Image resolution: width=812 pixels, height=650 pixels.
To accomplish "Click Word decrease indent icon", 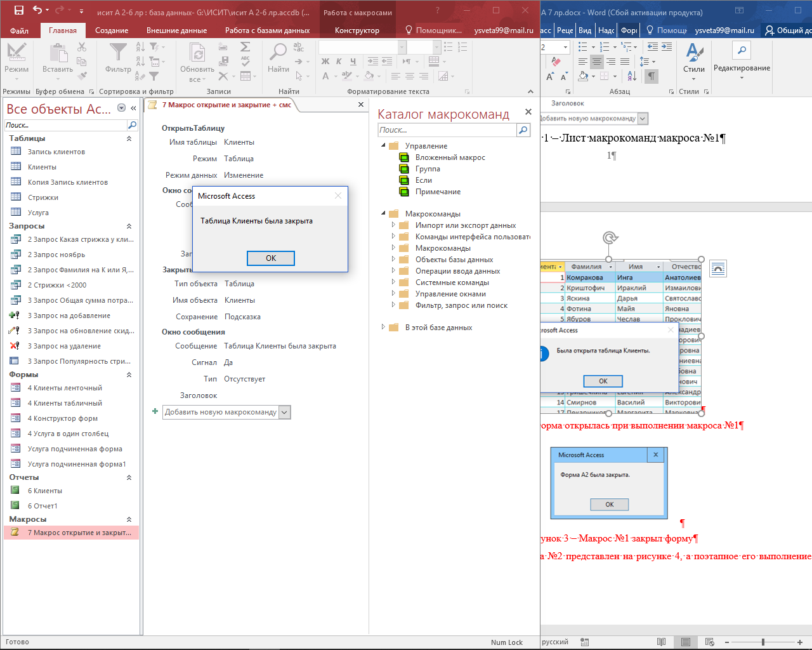I will pos(653,47).
